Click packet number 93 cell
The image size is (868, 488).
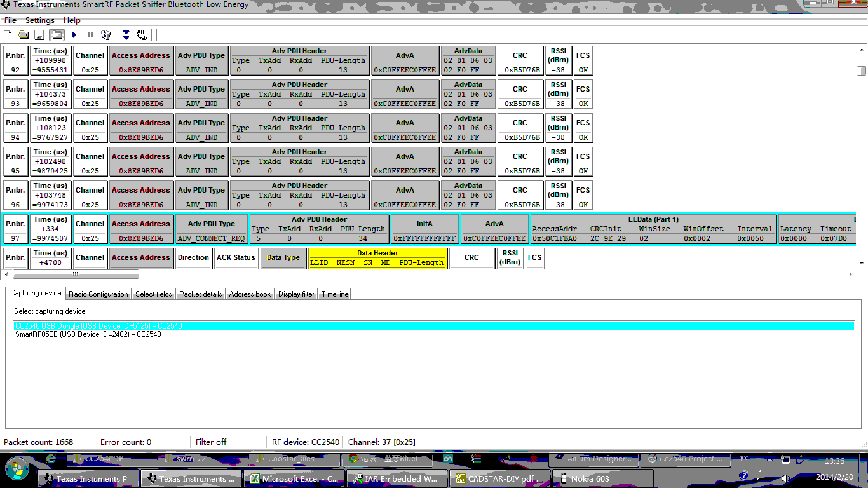click(x=16, y=95)
